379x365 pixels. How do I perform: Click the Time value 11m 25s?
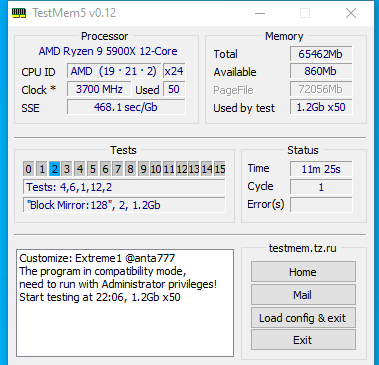click(321, 169)
